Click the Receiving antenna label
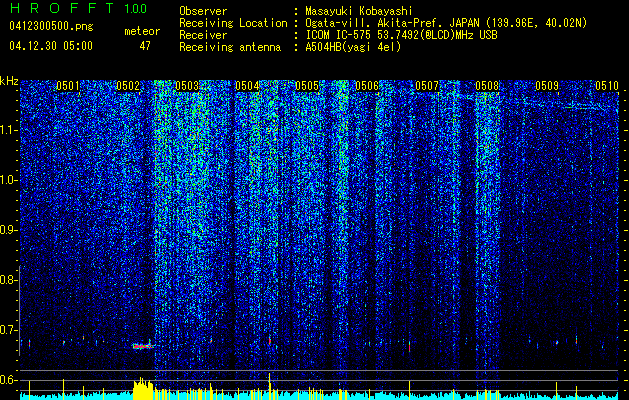 coord(230,47)
